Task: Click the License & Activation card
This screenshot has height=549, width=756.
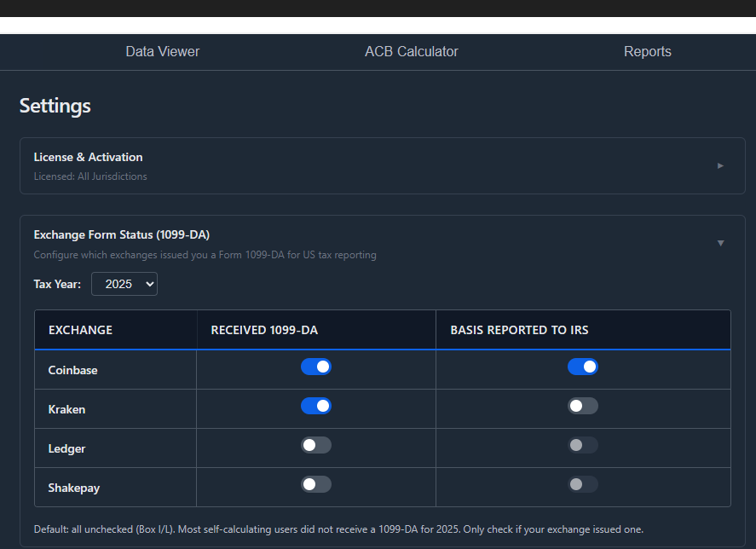Action: coord(378,165)
